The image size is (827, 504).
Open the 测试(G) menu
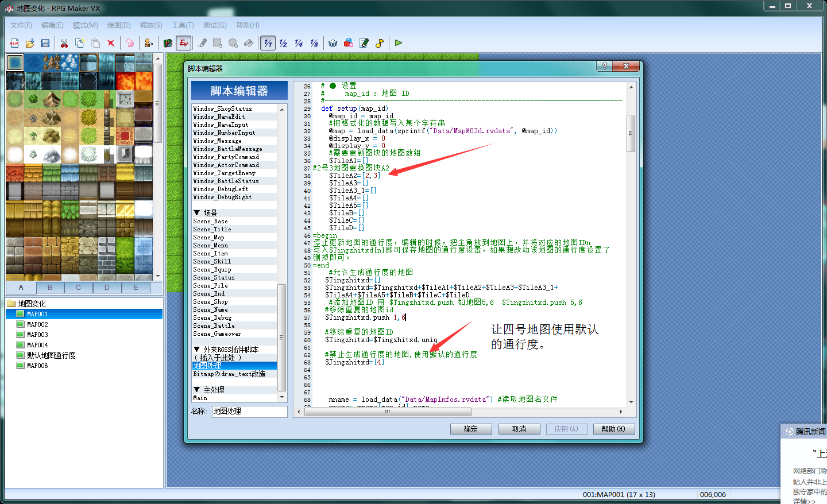click(x=215, y=25)
